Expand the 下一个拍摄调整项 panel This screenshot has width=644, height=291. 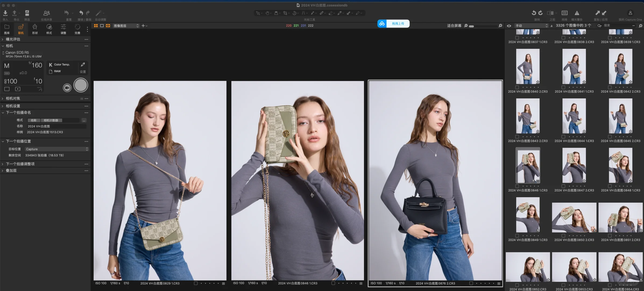[2, 164]
